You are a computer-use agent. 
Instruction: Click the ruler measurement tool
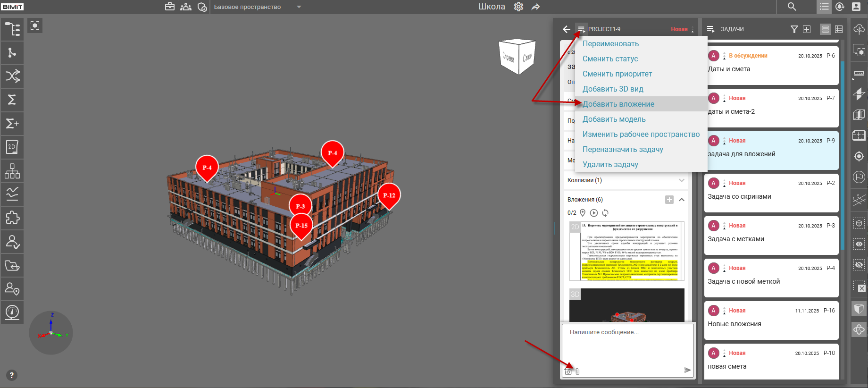coord(859,74)
